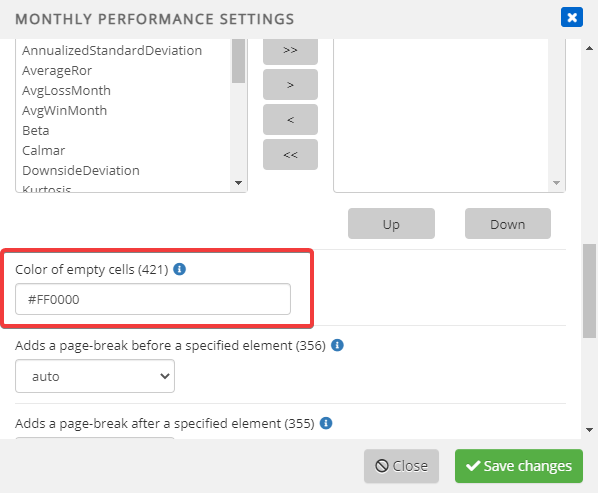Click info icon beside Color of empty cells
The height and width of the screenshot is (493, 598).
coord(179,269)
